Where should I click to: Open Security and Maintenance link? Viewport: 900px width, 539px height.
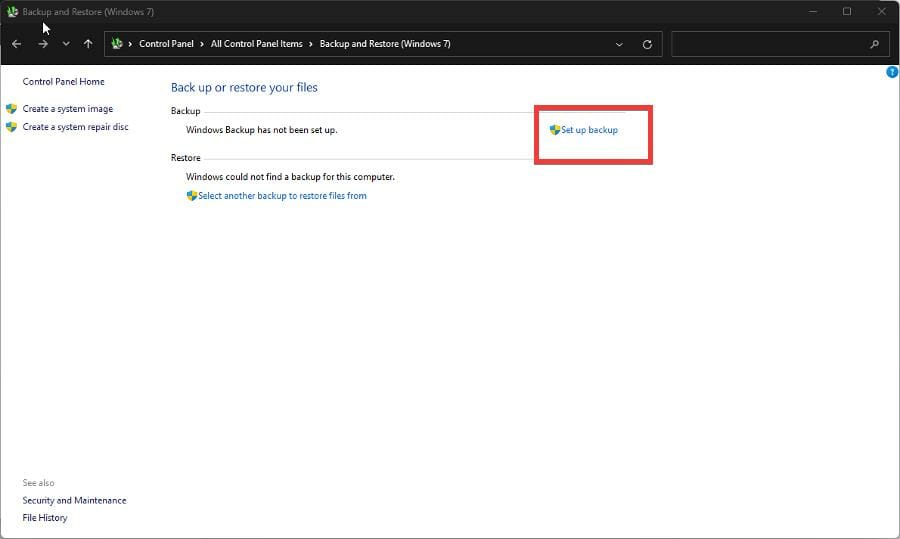click(75, 501)
